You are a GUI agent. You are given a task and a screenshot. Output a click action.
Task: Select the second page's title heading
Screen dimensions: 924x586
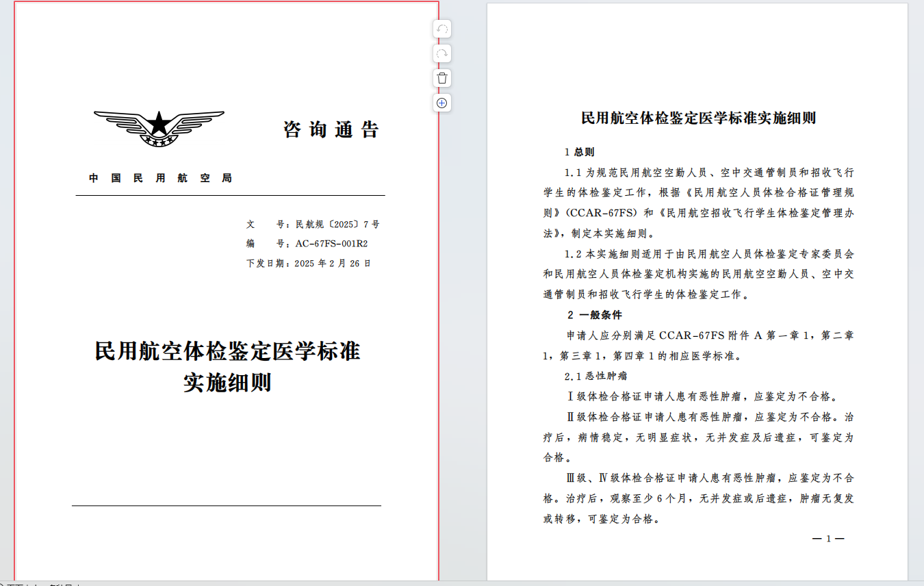point(698,118)
